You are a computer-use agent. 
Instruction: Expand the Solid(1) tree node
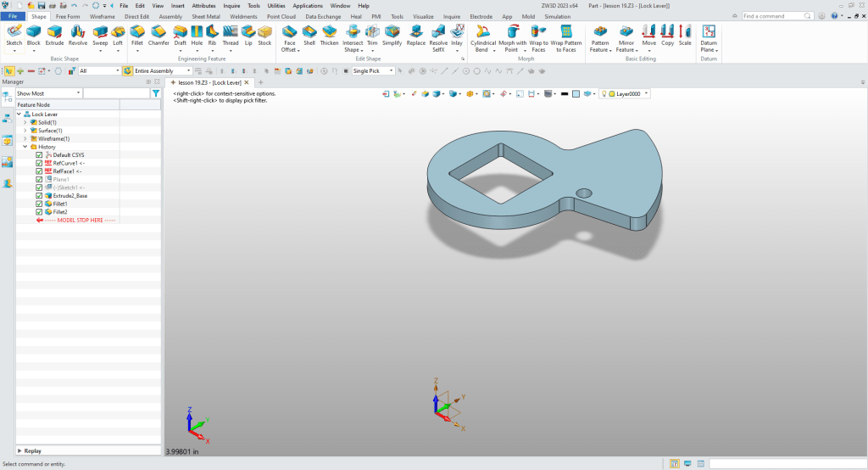(25, 122)
